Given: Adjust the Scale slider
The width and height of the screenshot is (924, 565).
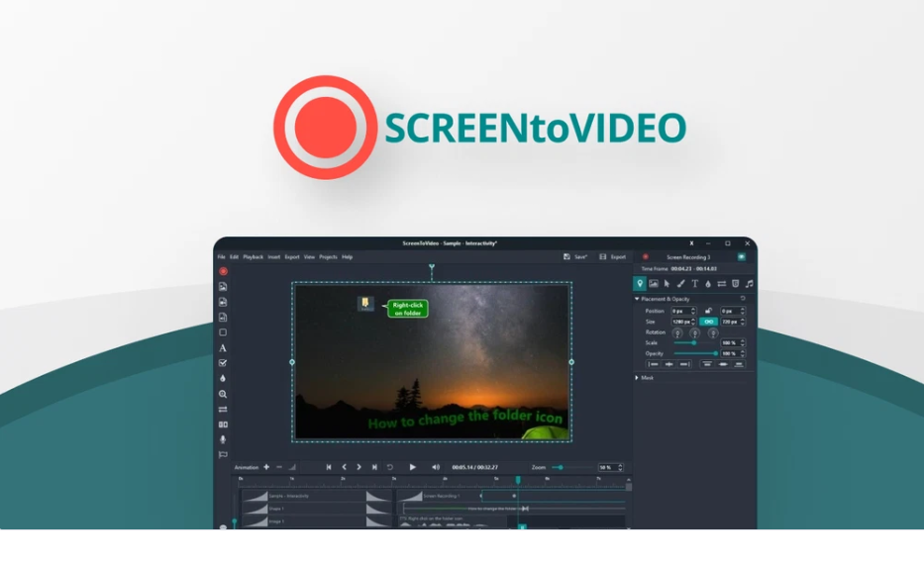Looking at the screenshot, I should 695,342.
